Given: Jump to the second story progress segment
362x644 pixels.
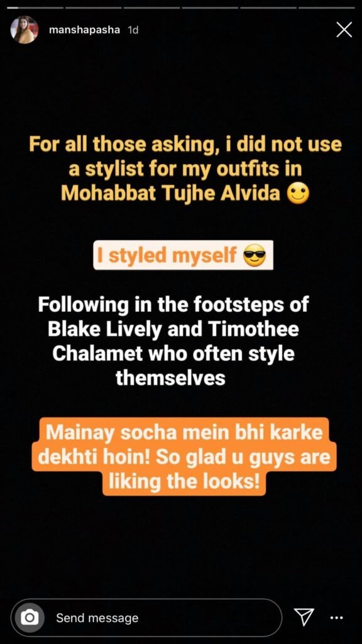Looking at the screenshot, I should 93,8.
